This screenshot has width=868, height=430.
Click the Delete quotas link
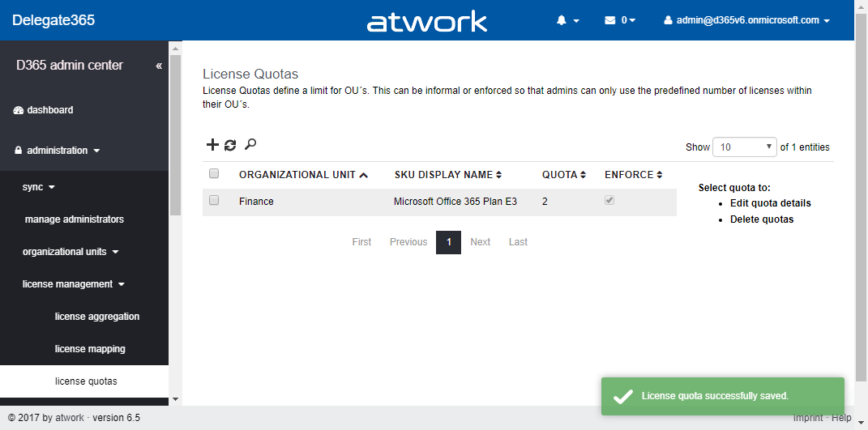point(761,219)
